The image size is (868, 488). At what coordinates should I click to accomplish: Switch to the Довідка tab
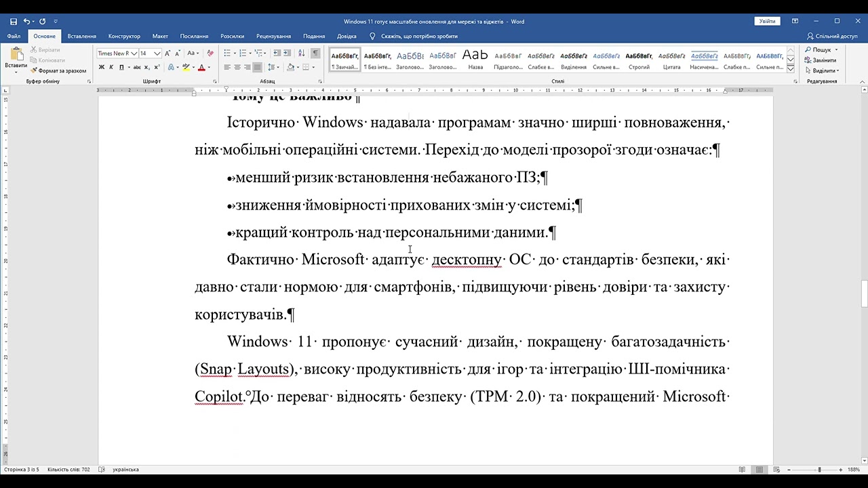tap(347, 36)
